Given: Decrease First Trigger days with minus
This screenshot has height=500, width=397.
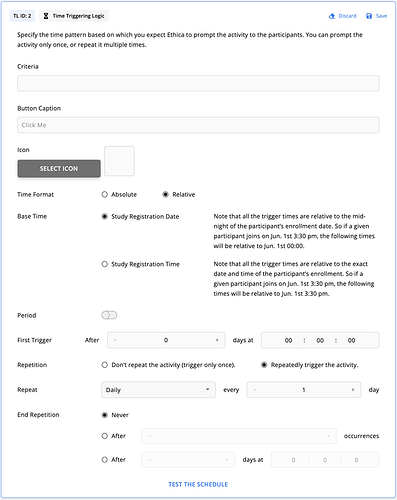Looking at the screenshot, I should [115, 340].
